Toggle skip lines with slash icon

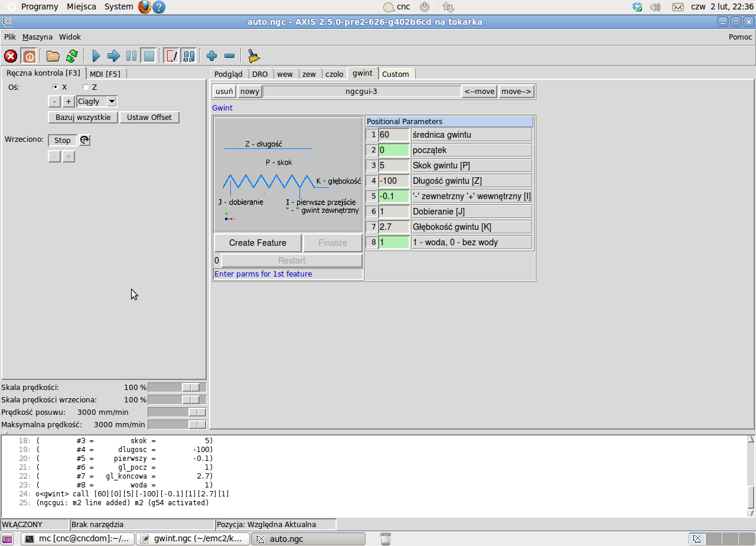tap(172, 56)
